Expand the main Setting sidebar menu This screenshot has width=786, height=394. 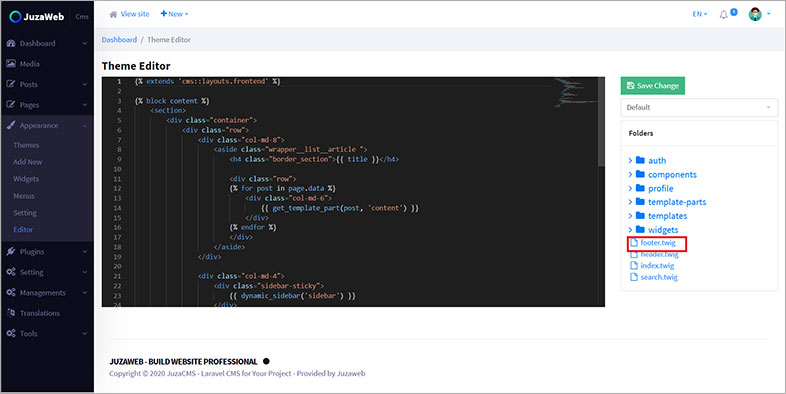click(x=47, y=272)
